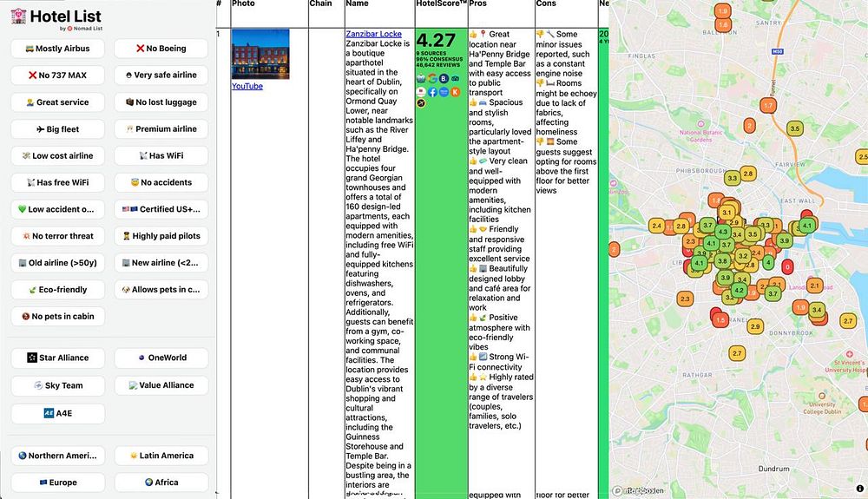The height and width of the screenshot is (499, 868).
Task: Select the green 4 score marker
Action: (768, 262)
